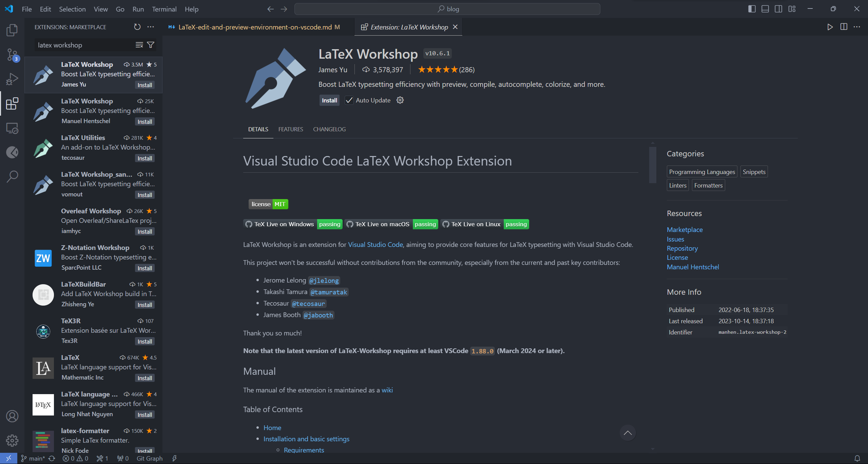
Task: Open extension settings gear beside Auto Update
Action: [x=400, y=100]
